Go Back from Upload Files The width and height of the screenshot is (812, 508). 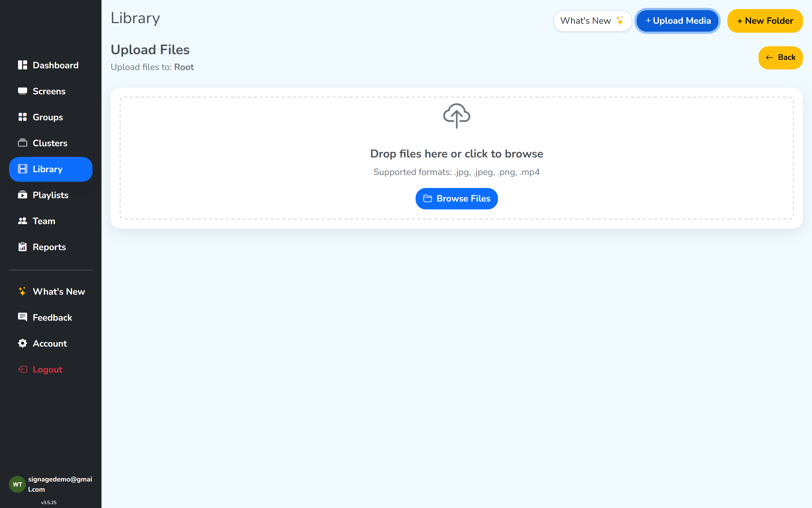point(780,58)
